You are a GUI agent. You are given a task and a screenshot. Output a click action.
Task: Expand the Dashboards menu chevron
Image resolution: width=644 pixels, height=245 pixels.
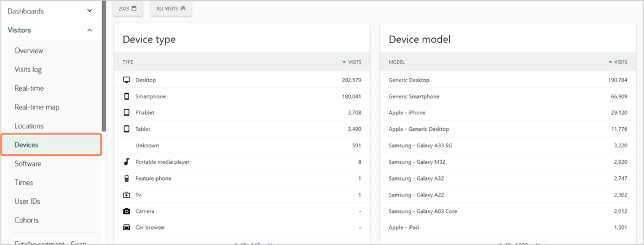(90, 11)
